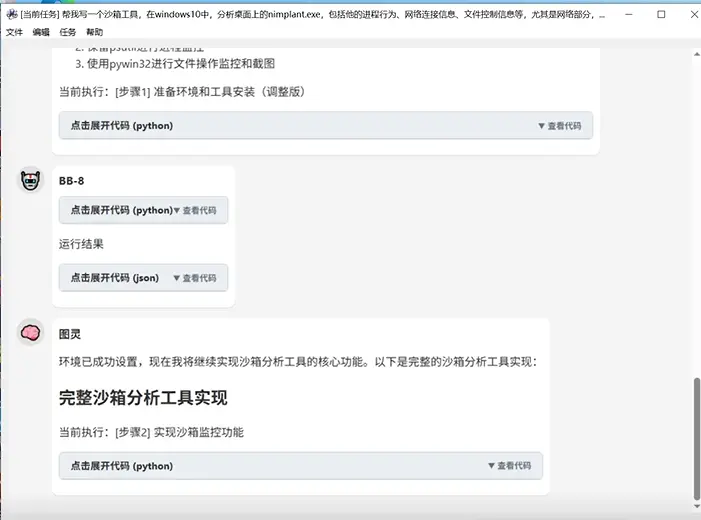Expand the python code block under 步骤1

326,126
